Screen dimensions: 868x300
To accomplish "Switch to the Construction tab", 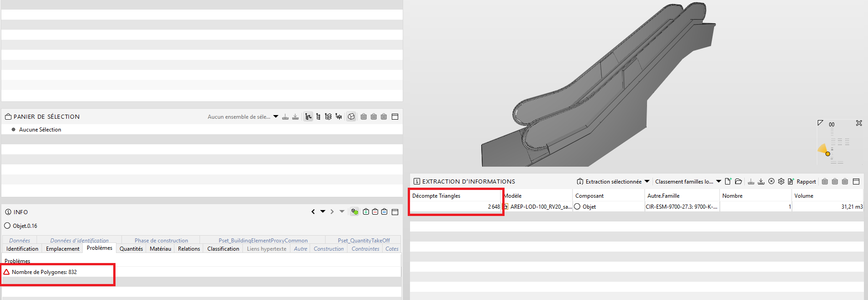I will pyautogui.click(x=329, y=249).
